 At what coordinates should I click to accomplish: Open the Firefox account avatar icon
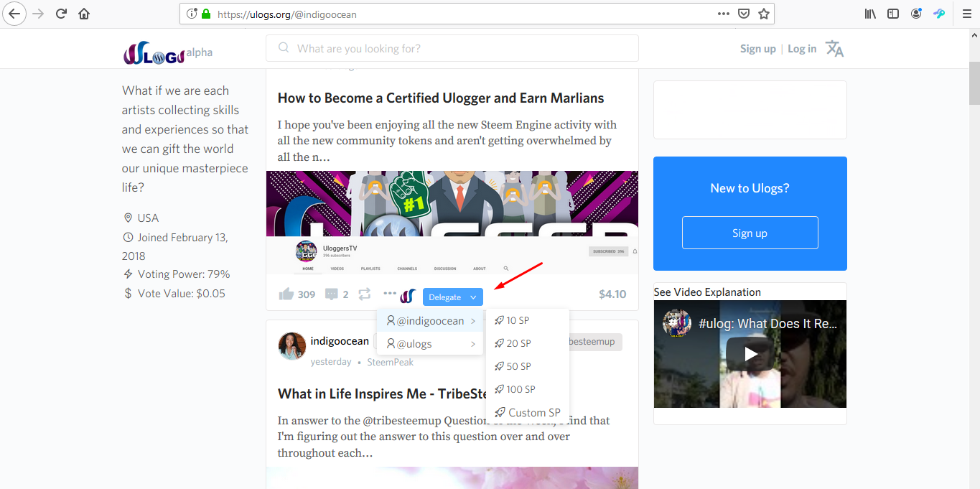pyautogui.click(x=916, y=14)
